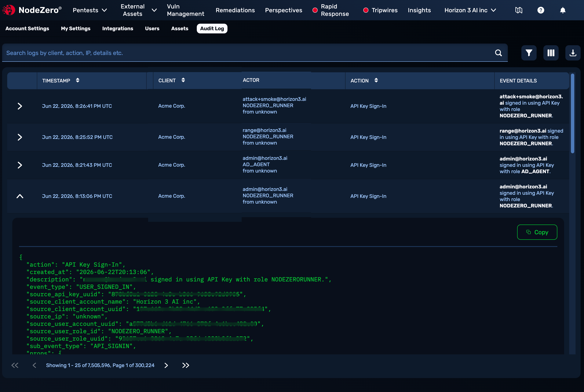Click Acme Corp. in the 8:21:43 row
This screenshot has width=584, height=392.
point(172,165)
